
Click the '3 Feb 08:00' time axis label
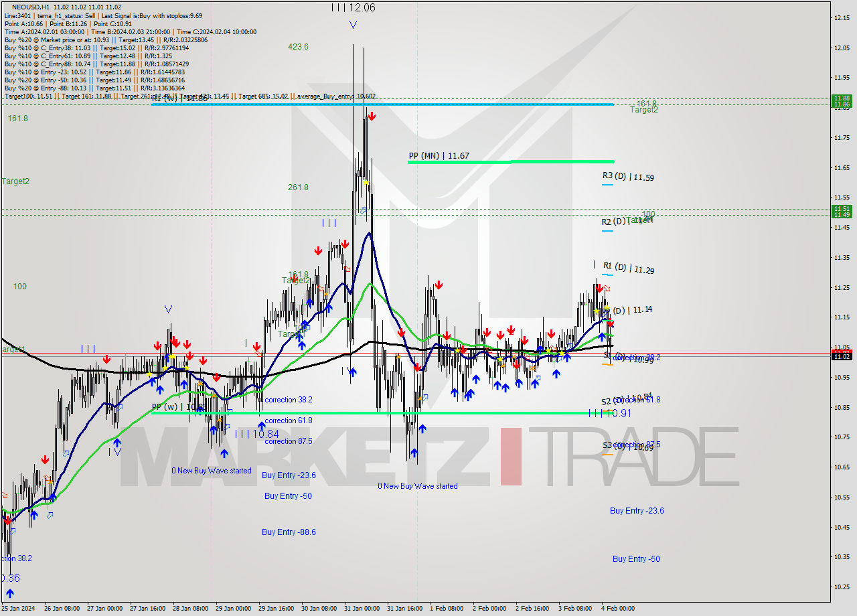coord(574,609)
